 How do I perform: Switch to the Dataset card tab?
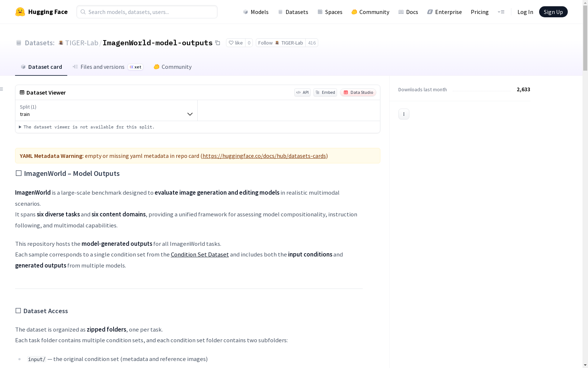41,67
